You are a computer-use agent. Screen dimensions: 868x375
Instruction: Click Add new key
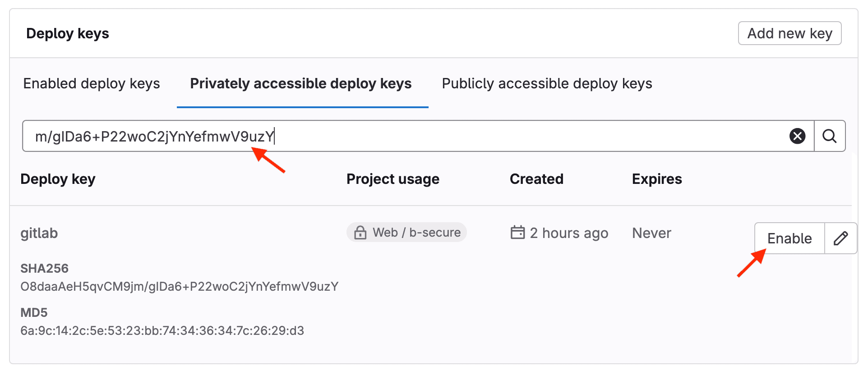[x=790, y=33]
